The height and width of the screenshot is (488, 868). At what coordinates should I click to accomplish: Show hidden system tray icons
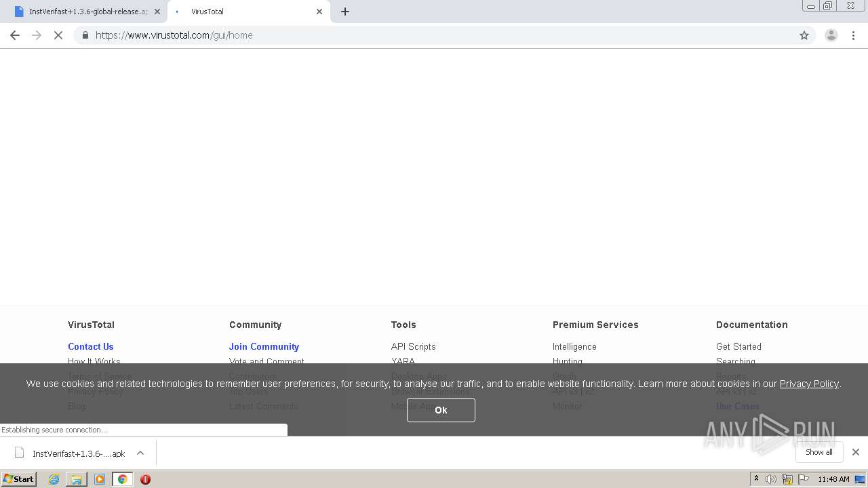coord(756,479)
